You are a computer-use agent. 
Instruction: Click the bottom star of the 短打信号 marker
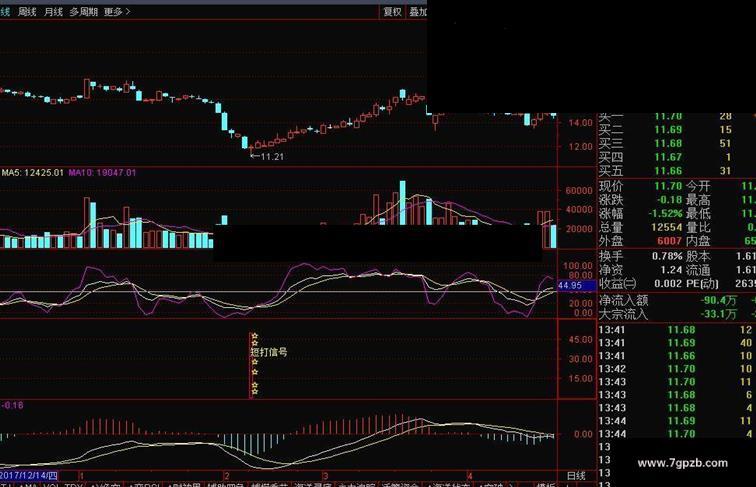pos(255,391)
